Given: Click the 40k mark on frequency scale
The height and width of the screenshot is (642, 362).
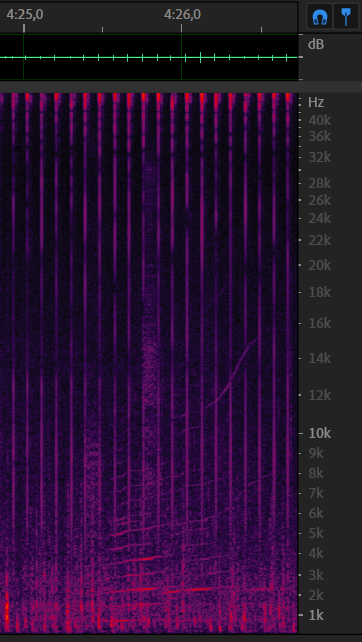Looking at the screenshot, I should click(x=320, y=120).
